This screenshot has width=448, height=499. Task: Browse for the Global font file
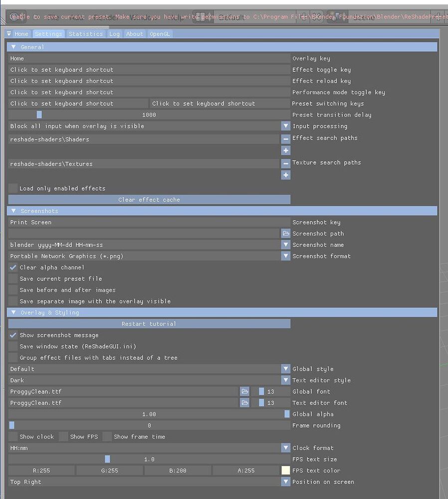(244, 391)
